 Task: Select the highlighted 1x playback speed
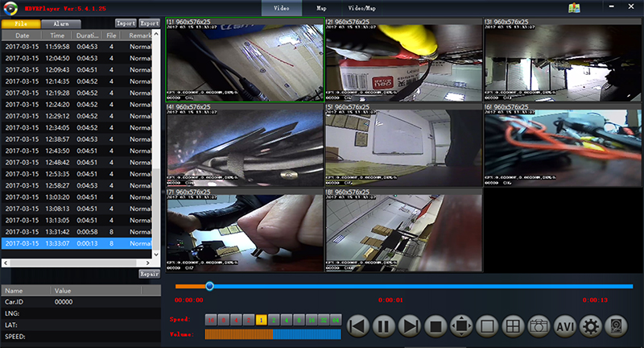[x=261, y=320]
